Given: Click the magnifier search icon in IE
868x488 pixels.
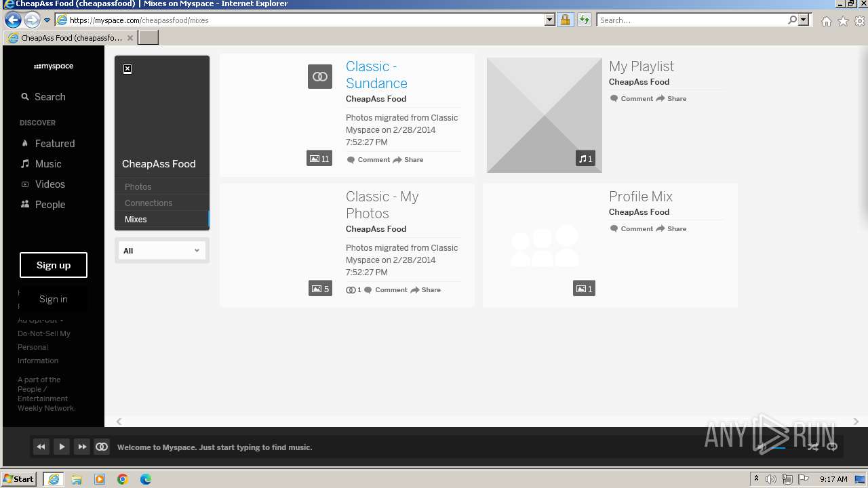Looking at the screenshot, I should click(x=792, y=20).
